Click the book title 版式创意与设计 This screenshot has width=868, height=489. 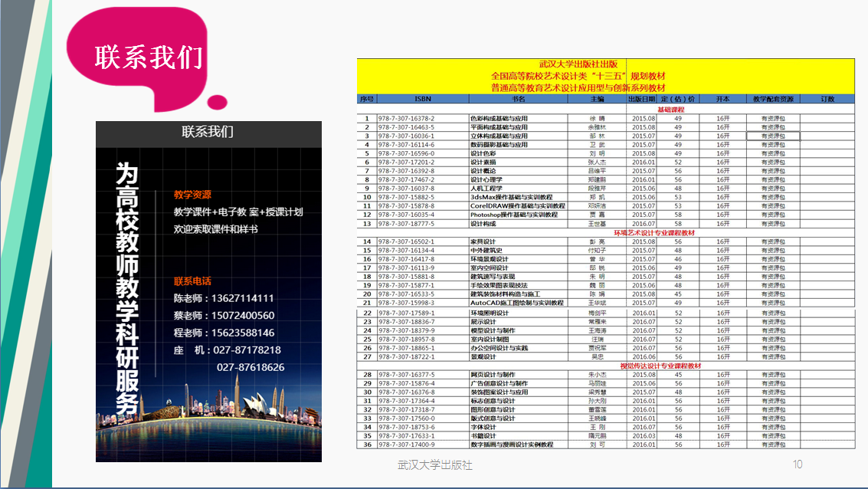point(493,418)
